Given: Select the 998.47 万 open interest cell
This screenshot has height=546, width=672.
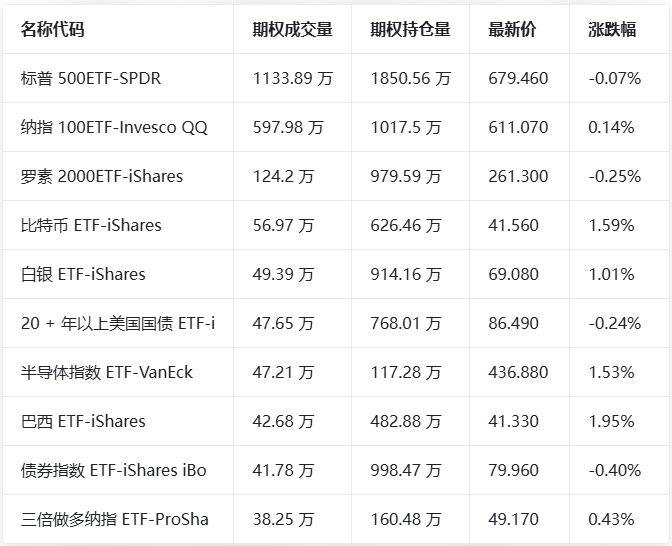Looking at the screenshot, I should pyautogui.click(x=405, y=470).
